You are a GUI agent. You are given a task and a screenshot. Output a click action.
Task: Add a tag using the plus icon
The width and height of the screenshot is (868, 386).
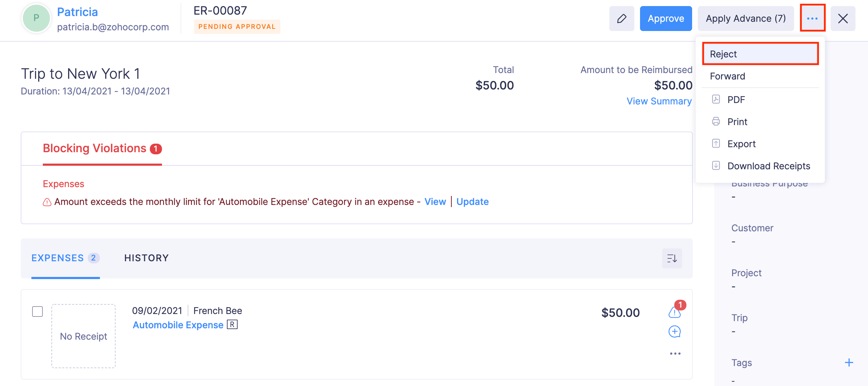click(849, 363)
